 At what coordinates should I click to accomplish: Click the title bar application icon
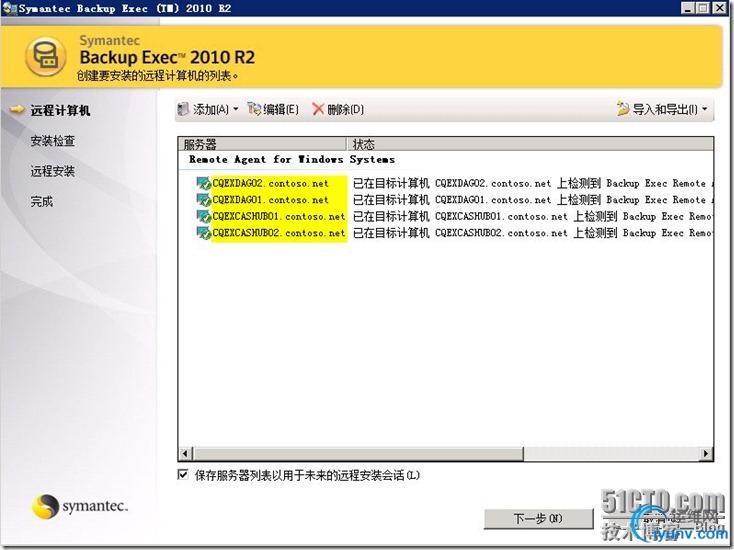pyautogui.click(x=8, y=8)
